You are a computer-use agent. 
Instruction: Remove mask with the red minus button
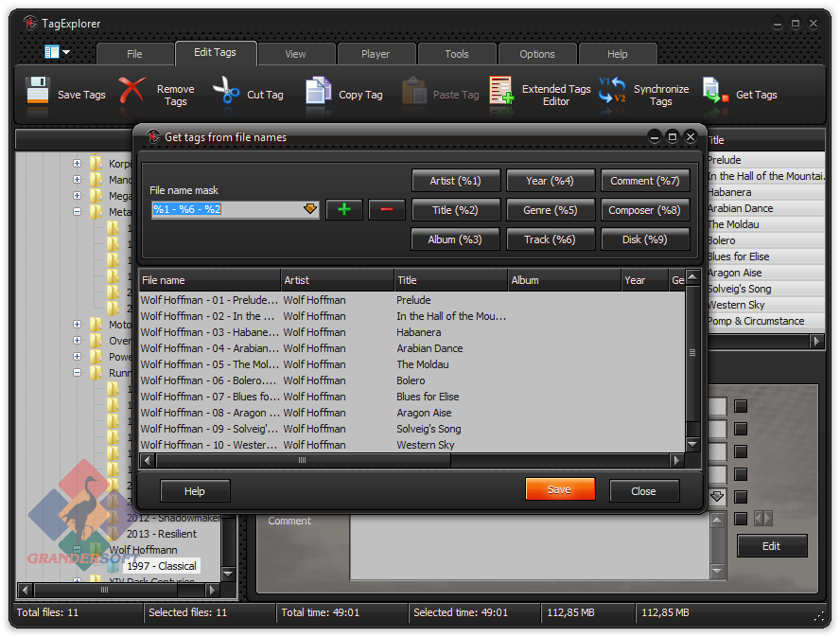[387, 209]
